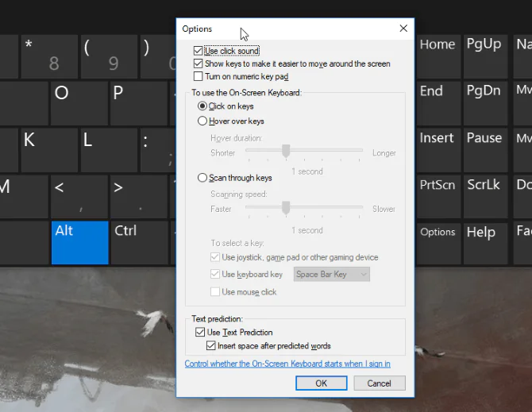Click the Insert key on on-screen keyboard
532x412 pixels.
pos(438,150)
